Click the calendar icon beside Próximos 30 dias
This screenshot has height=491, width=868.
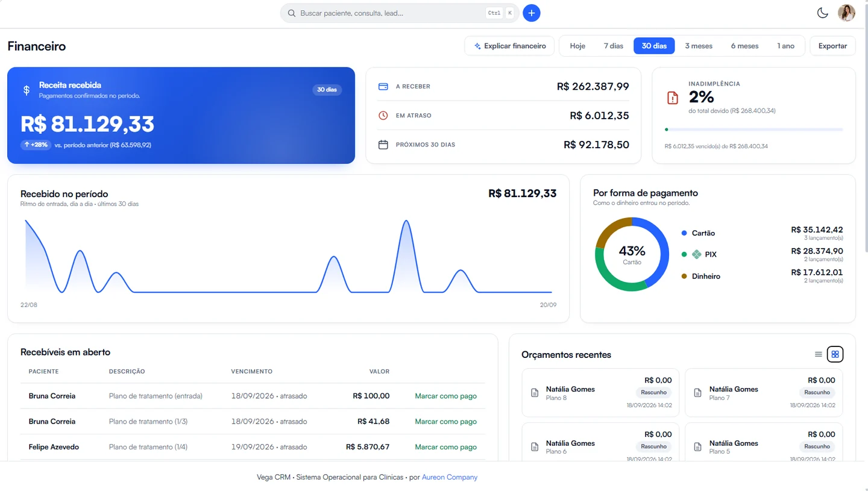pyautogui.click(x=383, y=145)
